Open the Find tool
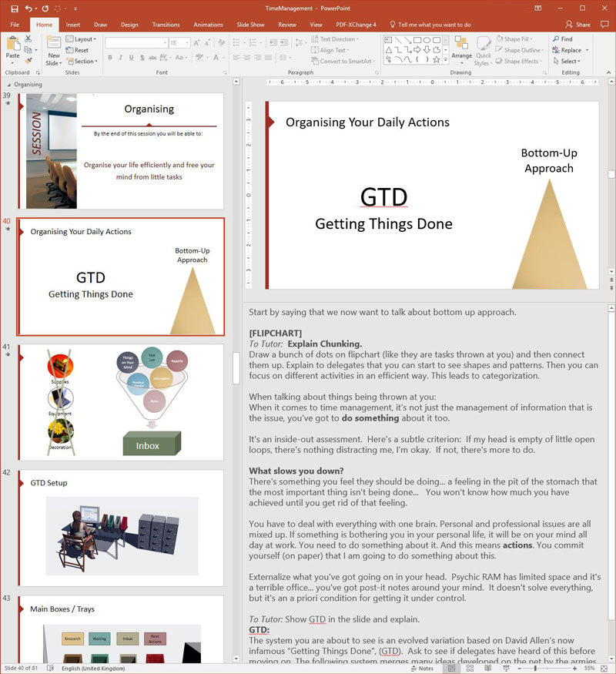This screenshot has height=674, width=616. coord(562,39)
